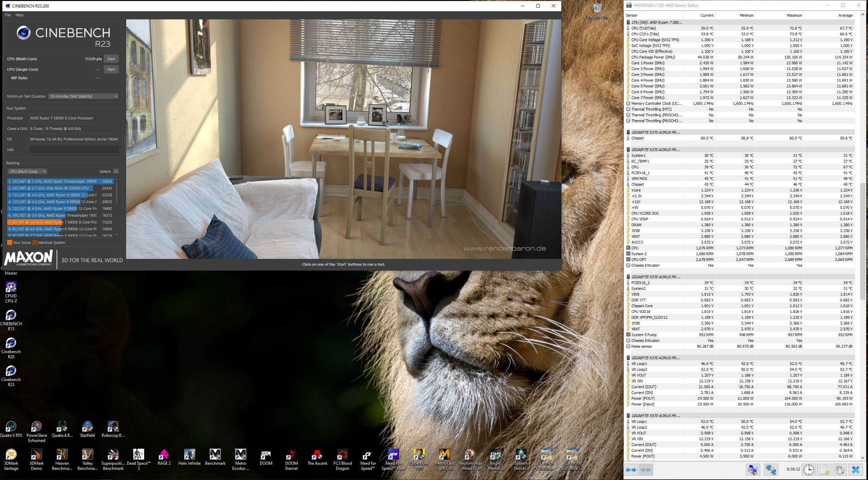The image size is (868, 480).
Task: Open the Quake II RTX desktop shortcut
Action: point(11,429)
